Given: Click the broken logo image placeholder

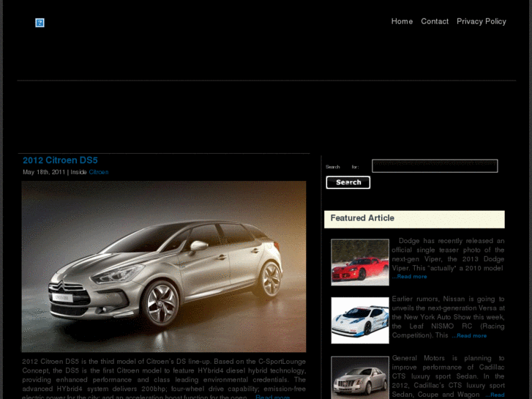Looking at the screenshot, I should (40, 23).
